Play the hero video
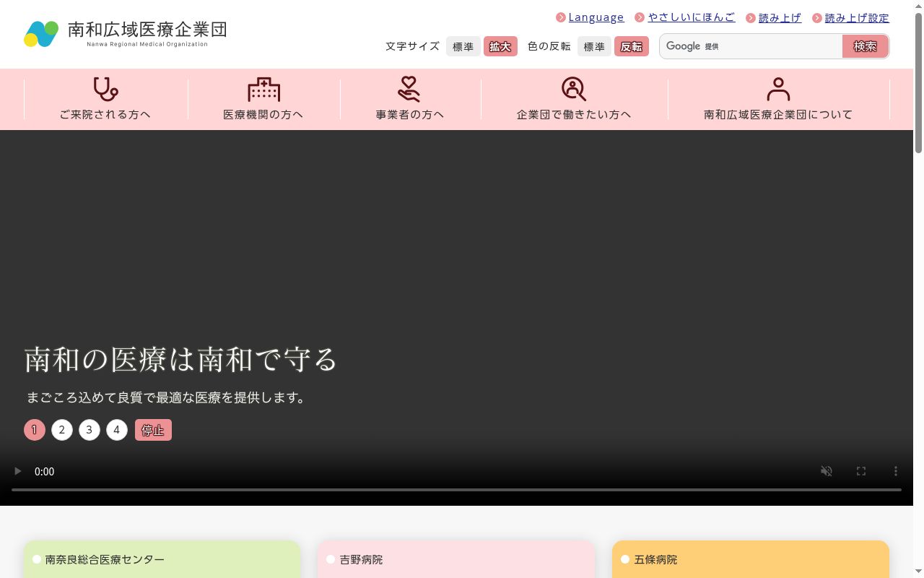 click(18, 471)
